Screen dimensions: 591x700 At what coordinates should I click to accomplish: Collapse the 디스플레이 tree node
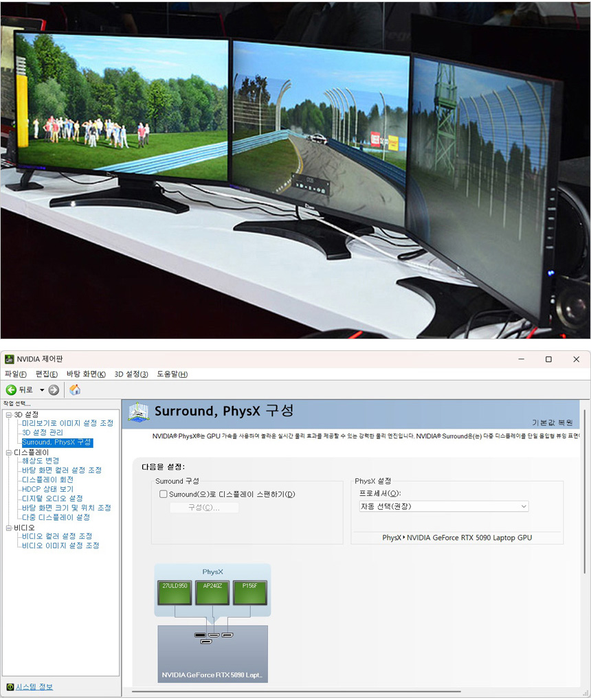(8, 452)
